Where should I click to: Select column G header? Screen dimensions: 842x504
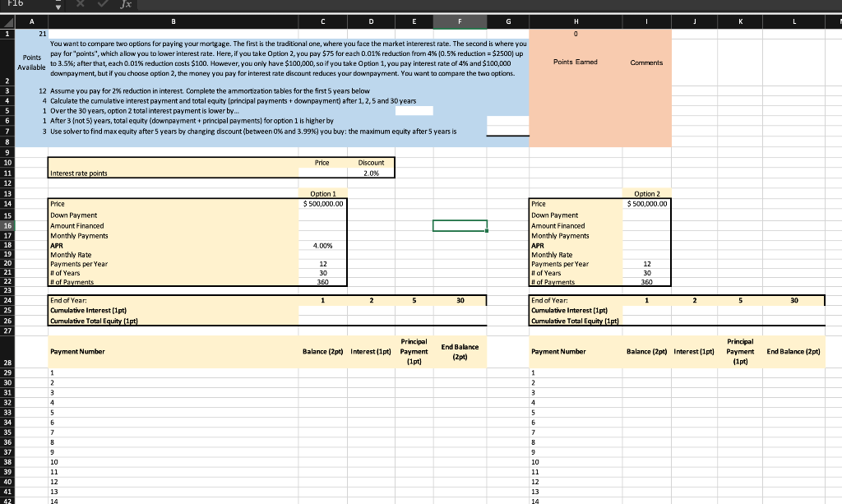tap(508, 22)
